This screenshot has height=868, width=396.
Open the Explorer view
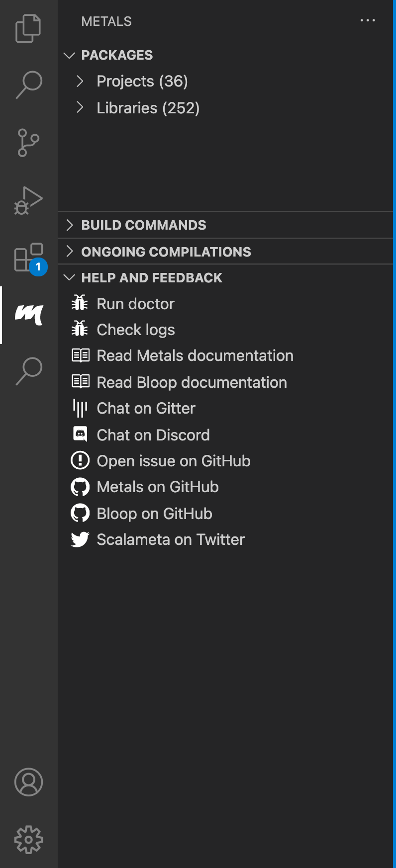click(x=28, y=28)
